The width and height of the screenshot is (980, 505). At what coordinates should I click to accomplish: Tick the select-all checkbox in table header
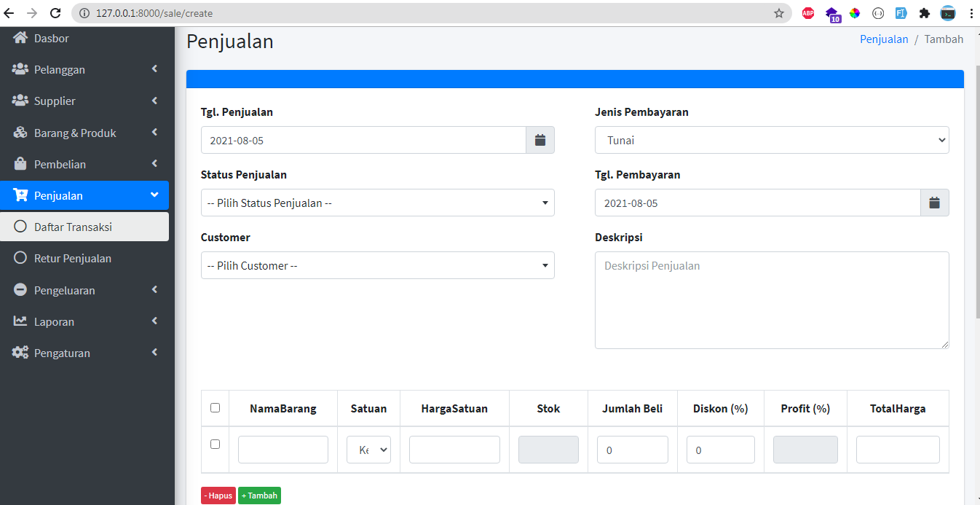pyautogui.click(x=215, y=408)
